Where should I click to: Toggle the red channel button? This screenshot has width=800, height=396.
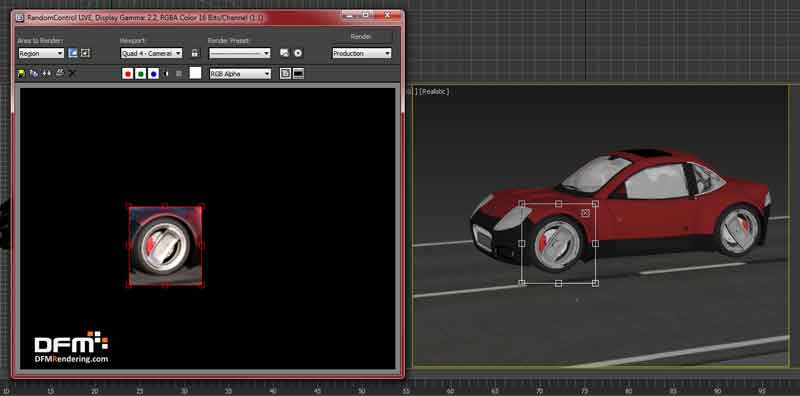tap(128, 74)
